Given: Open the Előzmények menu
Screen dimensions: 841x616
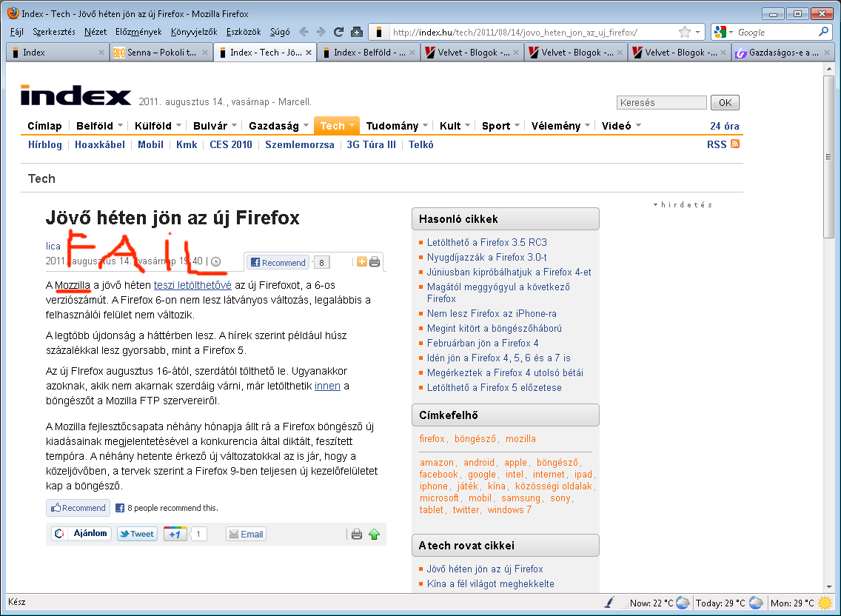Looking at the screenshot, I should tap(138, 32).
